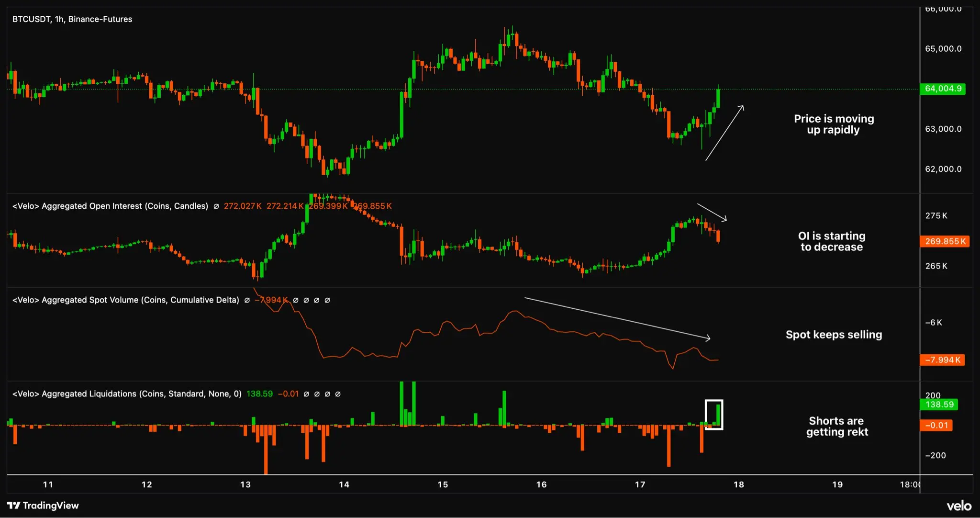Click date 14 on the time axis

click(344, 484)
